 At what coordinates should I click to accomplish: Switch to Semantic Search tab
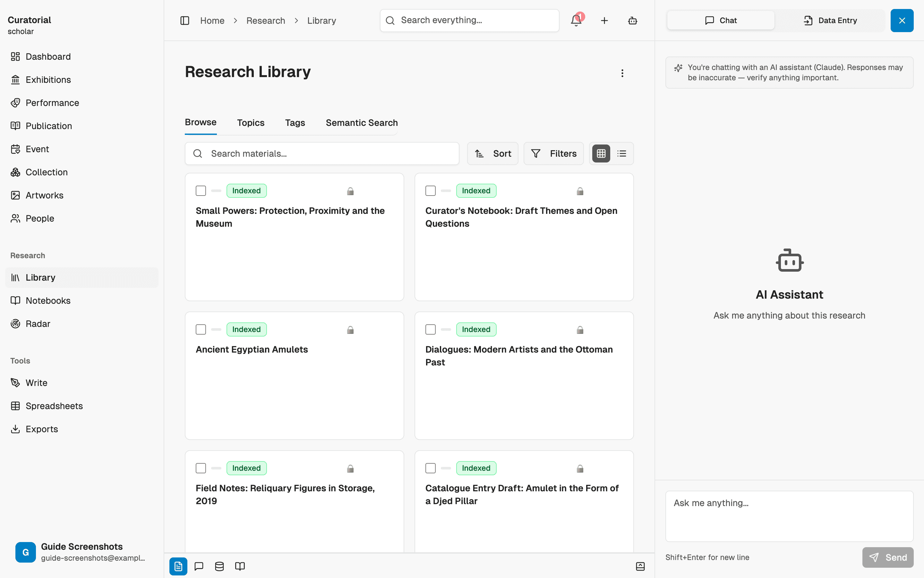coord(362,123)
